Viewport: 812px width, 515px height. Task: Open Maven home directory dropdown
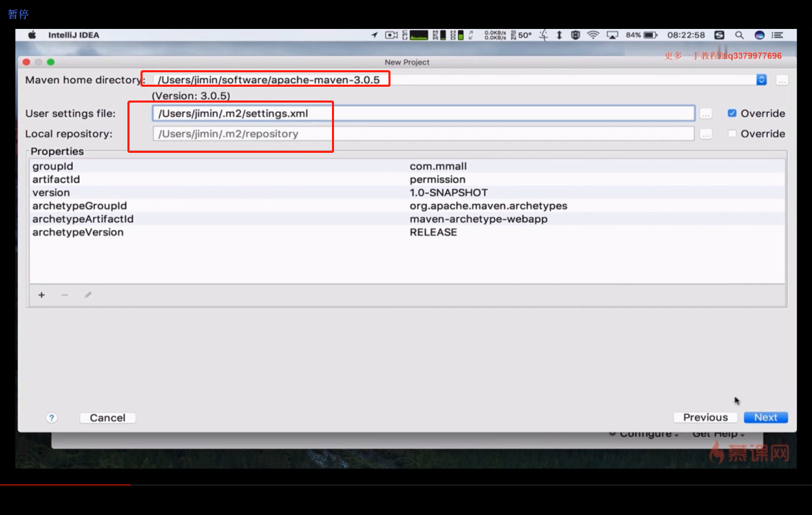[761, 80]
